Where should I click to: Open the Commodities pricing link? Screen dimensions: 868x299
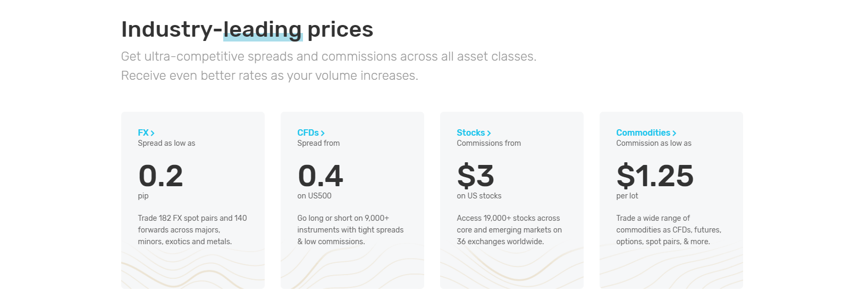pyautogui.click(x=643, y=133)
